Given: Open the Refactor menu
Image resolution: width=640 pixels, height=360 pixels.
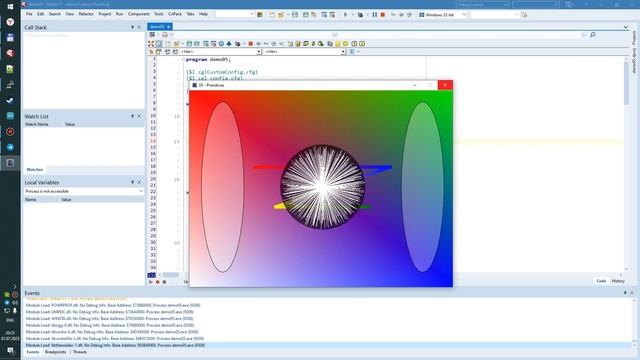Looking at the screenshot, I should pyautogui.click(x=86, y=14).
